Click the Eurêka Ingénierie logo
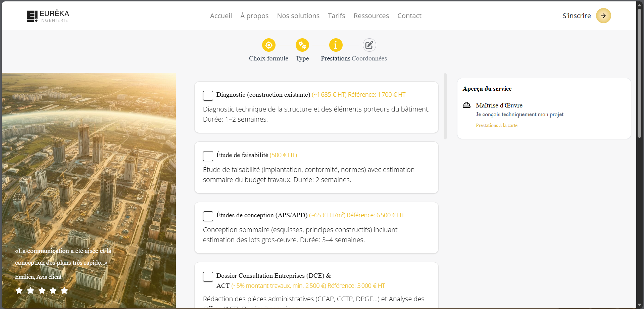The image size is (644, 309). tap(48, 16)
